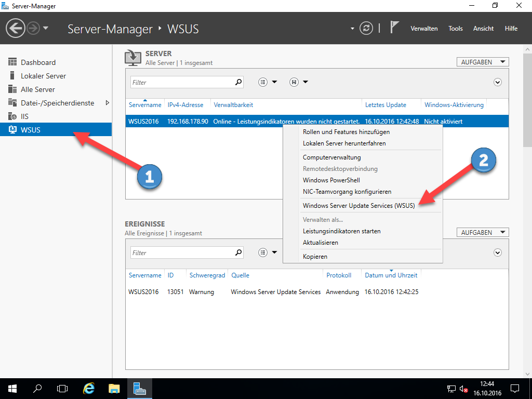This screenshot has width=532, height=399.
Task: Sort by Verwaltbarkeit column header
Action: [x=233, y=105]
